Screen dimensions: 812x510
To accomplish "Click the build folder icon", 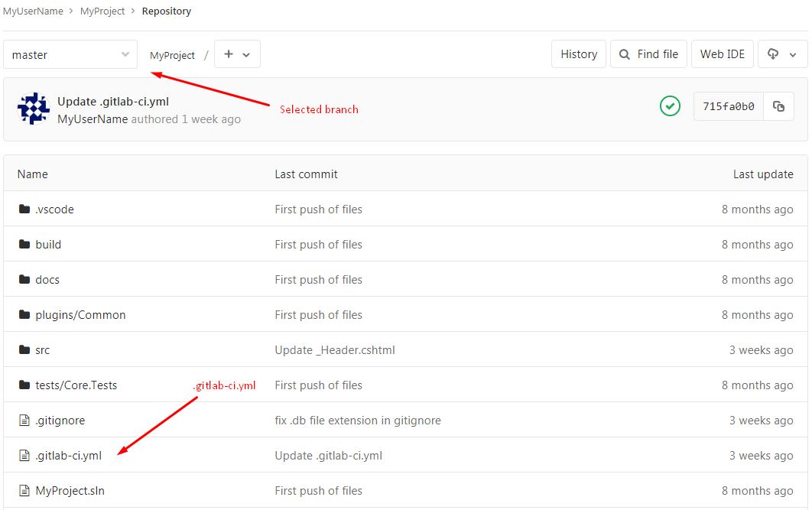I will tap(24, 245).
